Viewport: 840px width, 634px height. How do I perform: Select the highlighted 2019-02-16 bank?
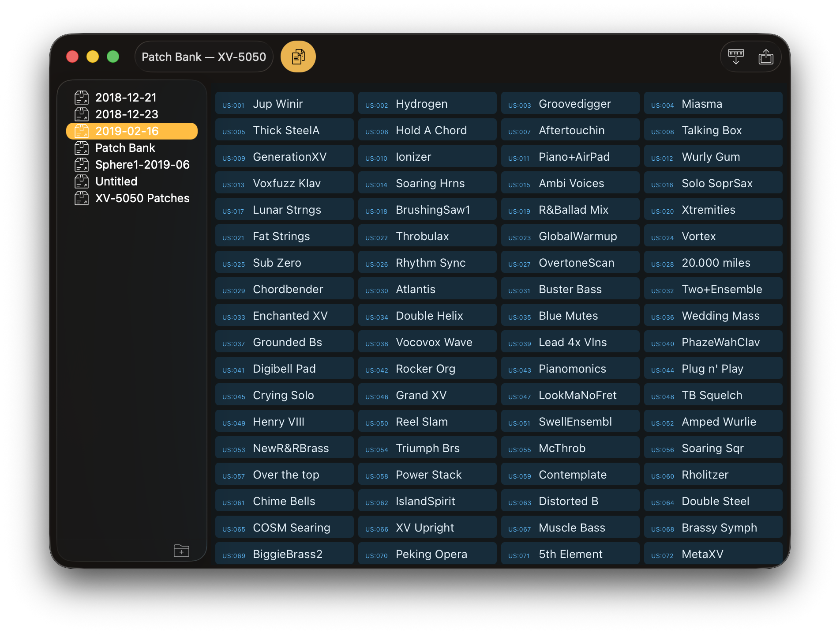pos(132,131)
